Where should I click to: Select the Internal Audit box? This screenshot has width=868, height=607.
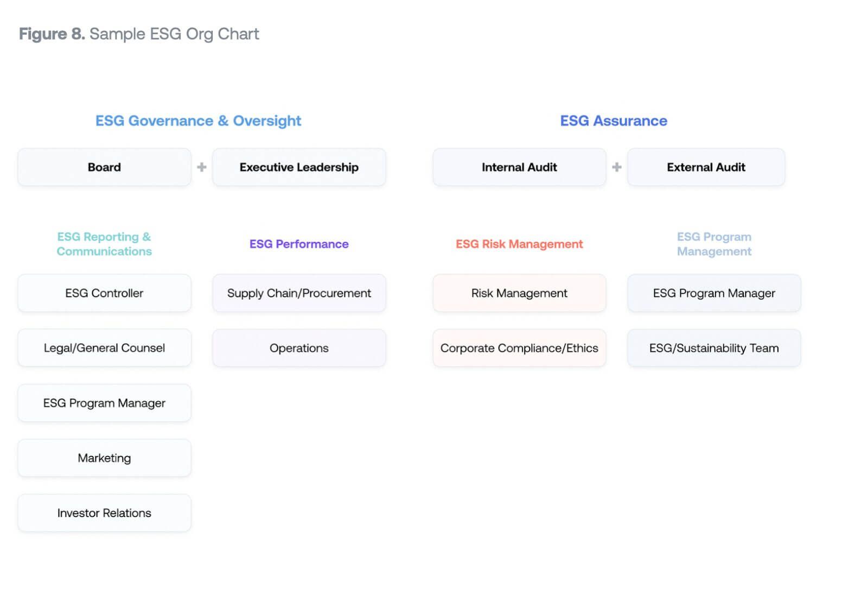click(x=519, y=167)
